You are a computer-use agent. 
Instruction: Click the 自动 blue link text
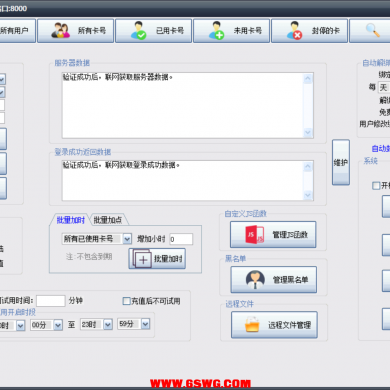pos(381,149)
